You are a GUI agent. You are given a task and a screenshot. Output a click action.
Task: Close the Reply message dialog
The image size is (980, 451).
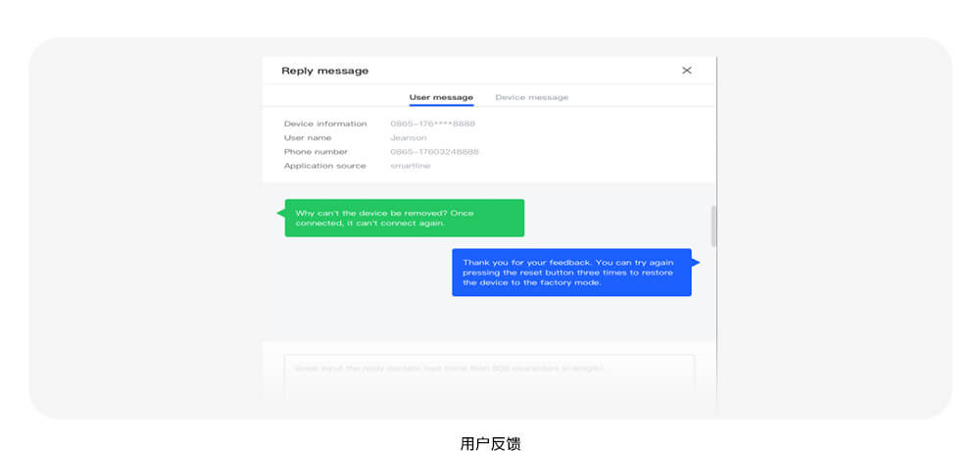point(686,71)
